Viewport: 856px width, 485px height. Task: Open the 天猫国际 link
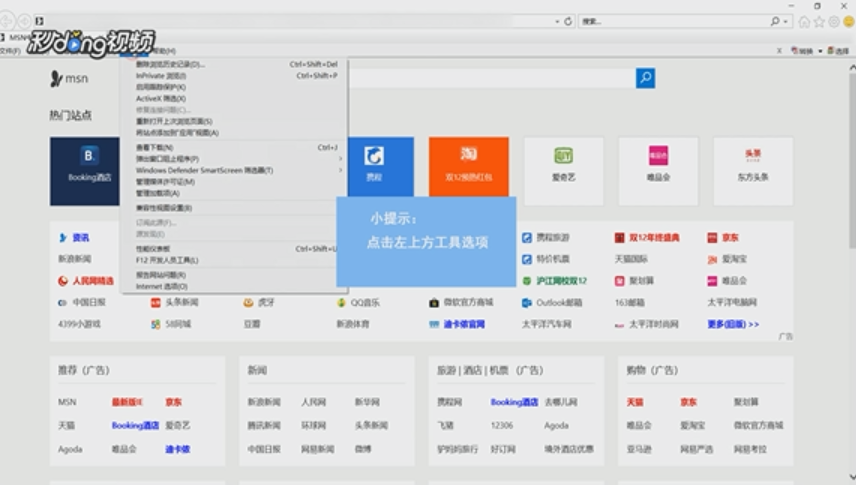(x=631, y=259)
